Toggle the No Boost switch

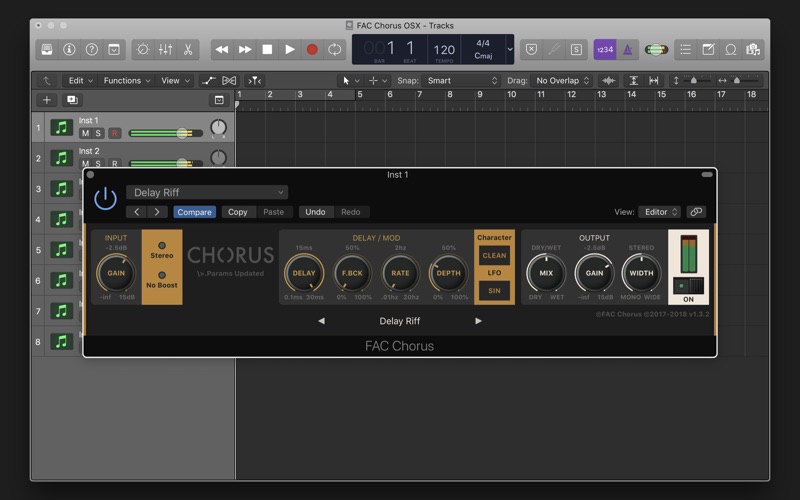pyautogui.click(x=162, y=275)
